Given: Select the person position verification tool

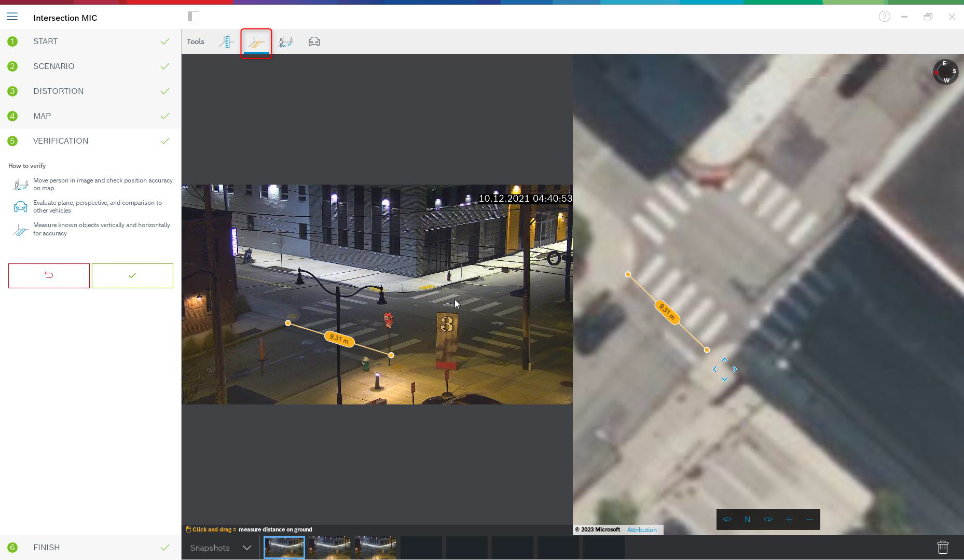Looking at the screenshot, I should pos(285,42).
